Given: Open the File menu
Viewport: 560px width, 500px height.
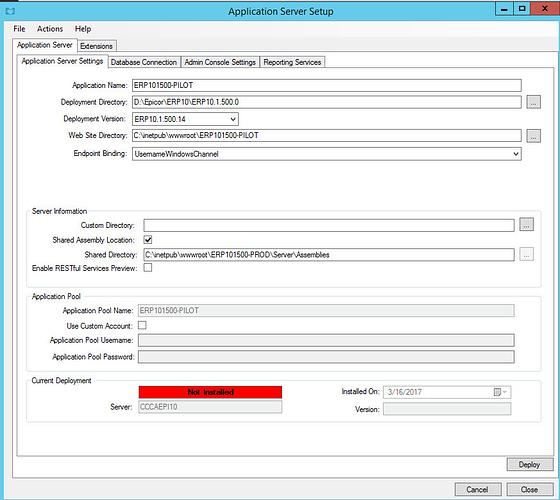Looking at the screenshot, I should (x=19, y=29).
